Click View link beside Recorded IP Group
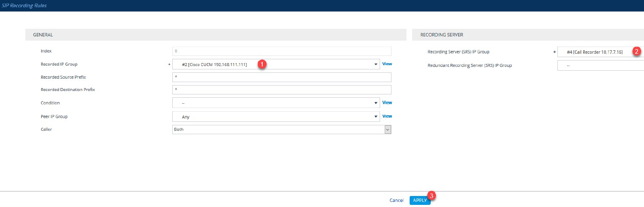644x207 pixels. pos(387,64)
